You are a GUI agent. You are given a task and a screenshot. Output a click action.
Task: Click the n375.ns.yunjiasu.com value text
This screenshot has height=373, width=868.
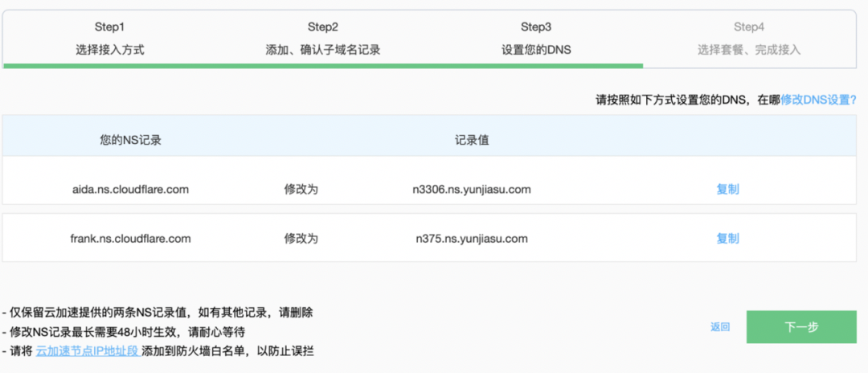coord(472,239)
